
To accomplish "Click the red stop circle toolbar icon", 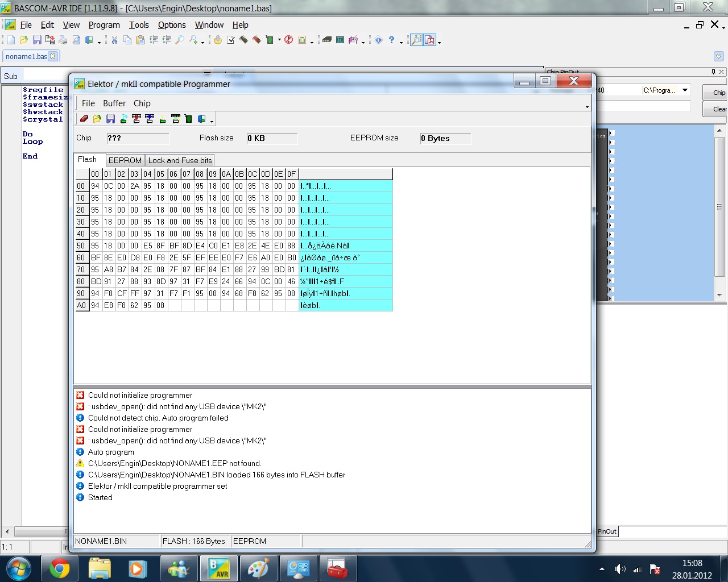I will [289, 40].
